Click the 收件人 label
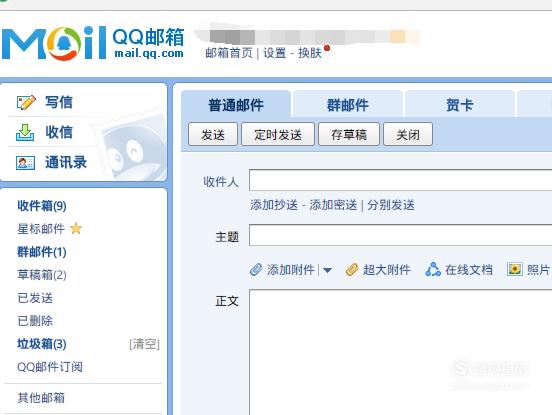 pyautogui.click(x=221, y=182)
